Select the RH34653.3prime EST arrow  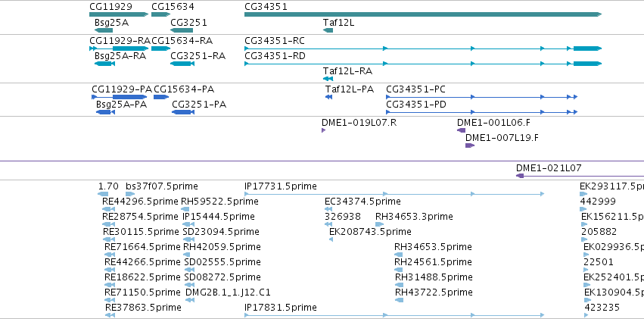point(379,224)
